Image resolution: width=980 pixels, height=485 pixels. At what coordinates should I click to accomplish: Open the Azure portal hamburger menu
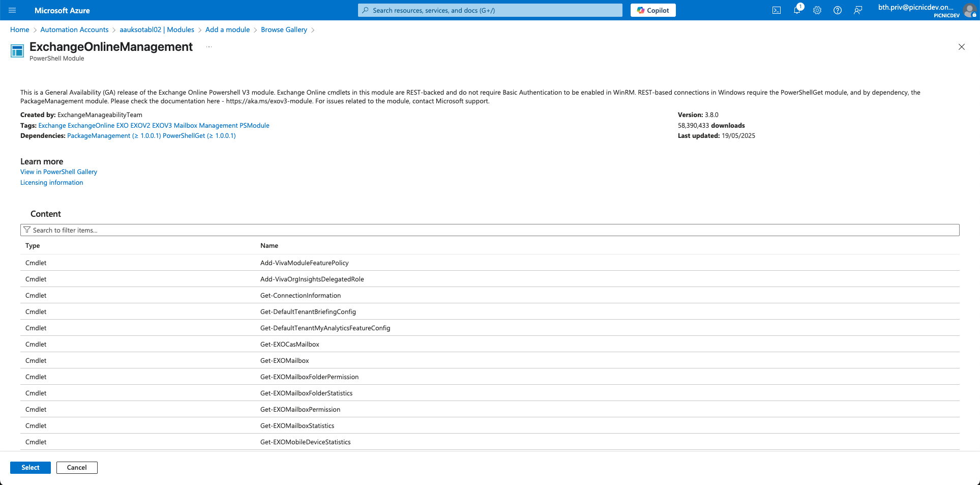click(13, 10)
